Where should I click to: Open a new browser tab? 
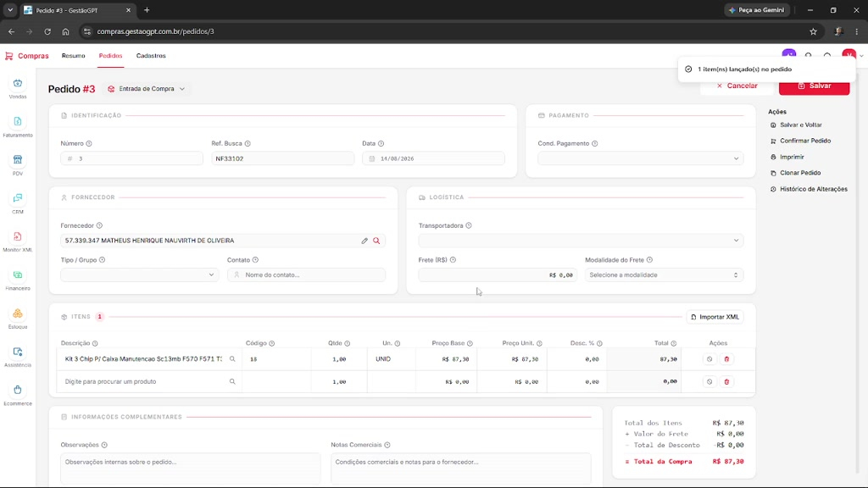147,10
